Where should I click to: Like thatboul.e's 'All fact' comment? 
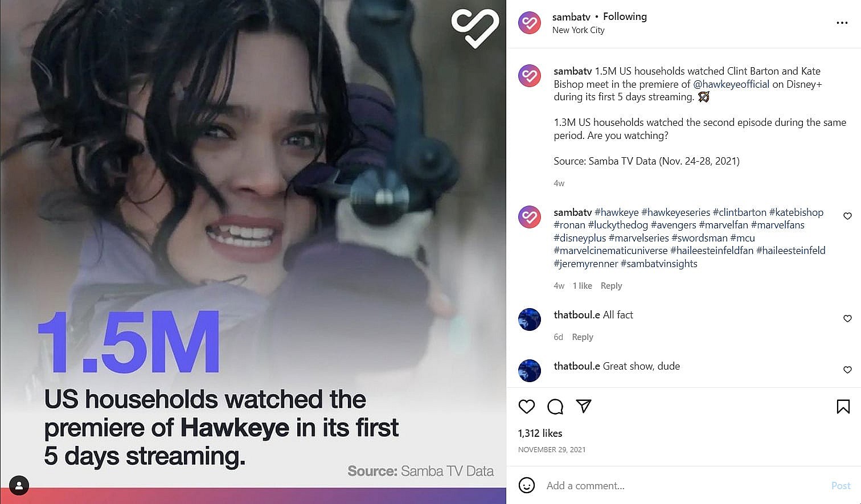pyautogui.click(x=847, y=319)
